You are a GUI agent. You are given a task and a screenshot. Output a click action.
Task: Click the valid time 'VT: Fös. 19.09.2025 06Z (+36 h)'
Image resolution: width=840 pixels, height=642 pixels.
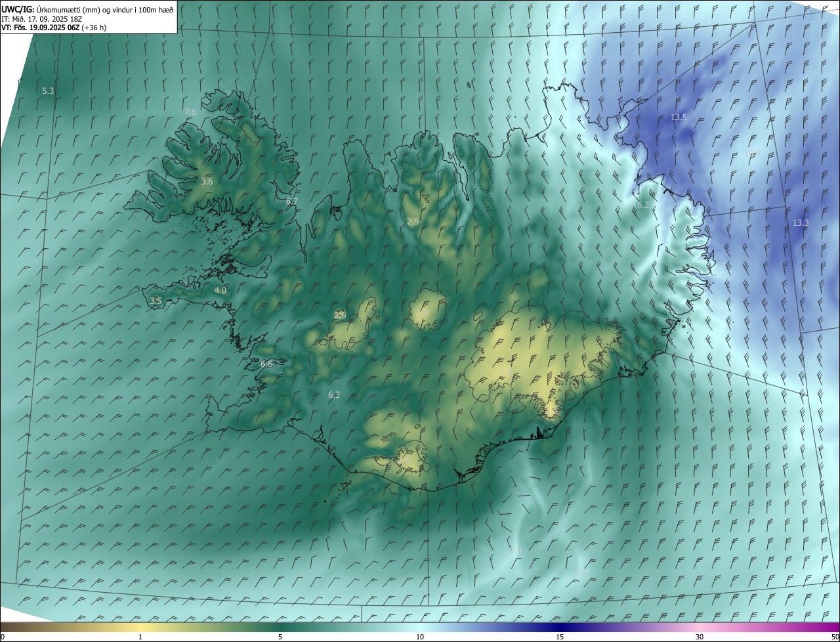(53, 28)
